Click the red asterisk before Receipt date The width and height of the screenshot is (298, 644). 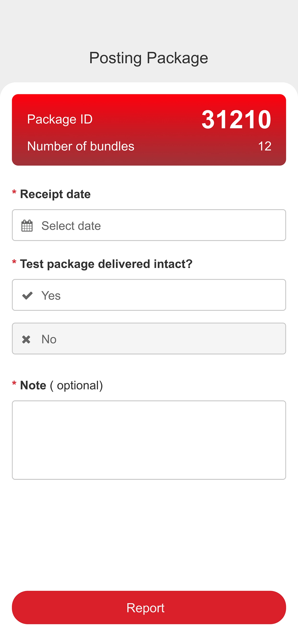(14, 193)
